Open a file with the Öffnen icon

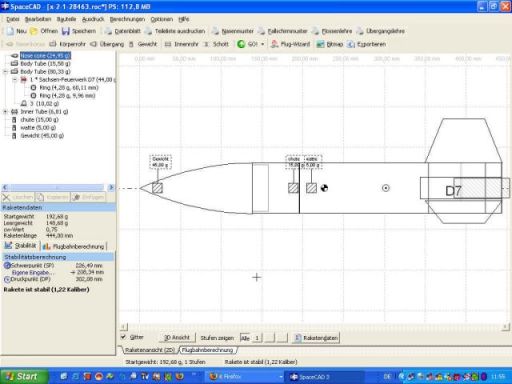[34, 31]
